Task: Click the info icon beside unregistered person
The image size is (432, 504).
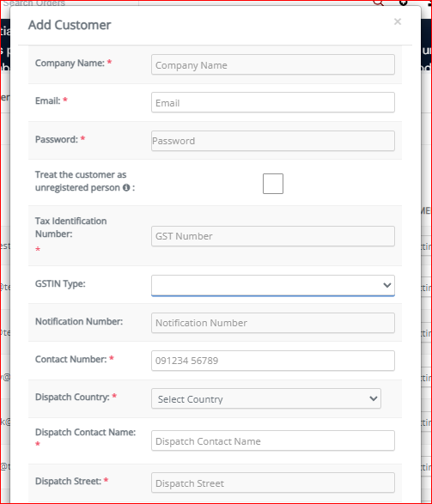Action: pyautogui.click(x=126, y=187)
